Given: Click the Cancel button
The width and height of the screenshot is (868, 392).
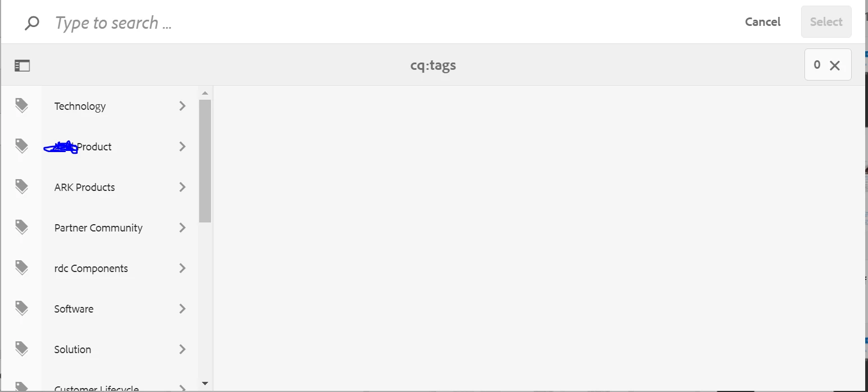Looking at the screenshot, I should coord(763,22).
